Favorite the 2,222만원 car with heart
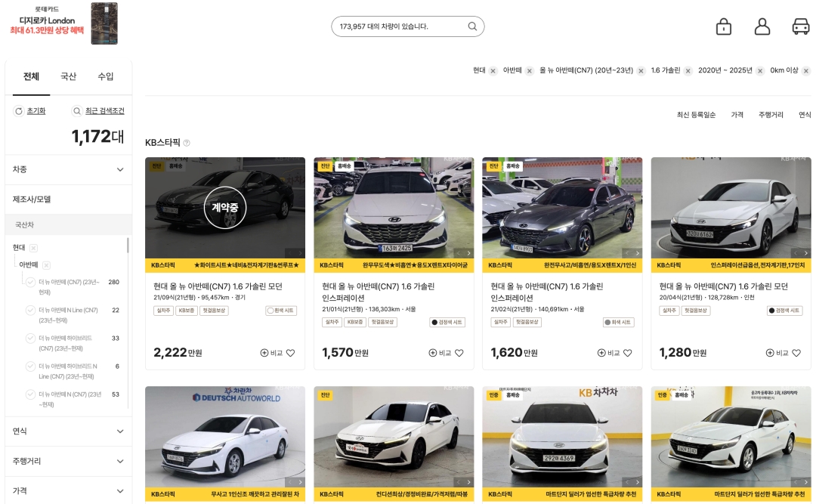 (x=290, y=353)
